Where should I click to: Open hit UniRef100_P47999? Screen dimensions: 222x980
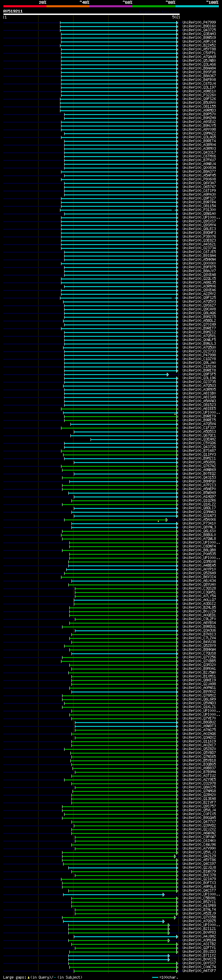tap(199, 23)
